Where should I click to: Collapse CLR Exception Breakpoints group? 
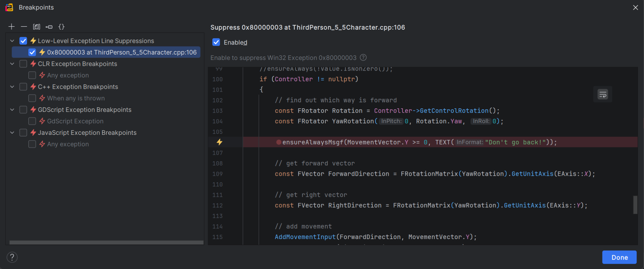pyautogui.click(x=12, y=64)
